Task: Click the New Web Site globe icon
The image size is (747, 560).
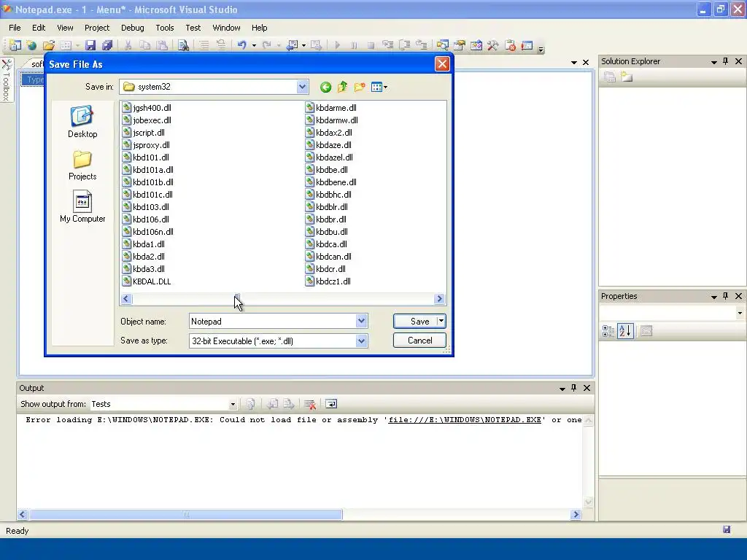Action: [31, 45]
